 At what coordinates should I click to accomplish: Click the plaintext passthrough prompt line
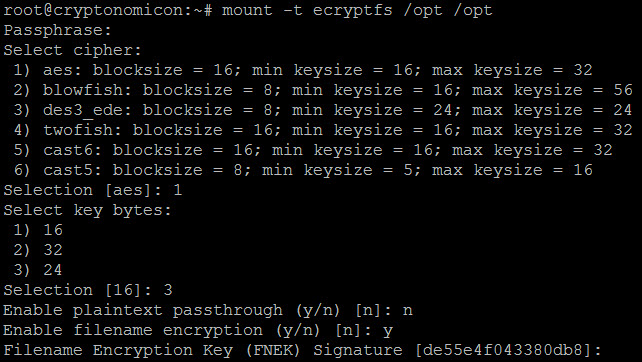208,310
